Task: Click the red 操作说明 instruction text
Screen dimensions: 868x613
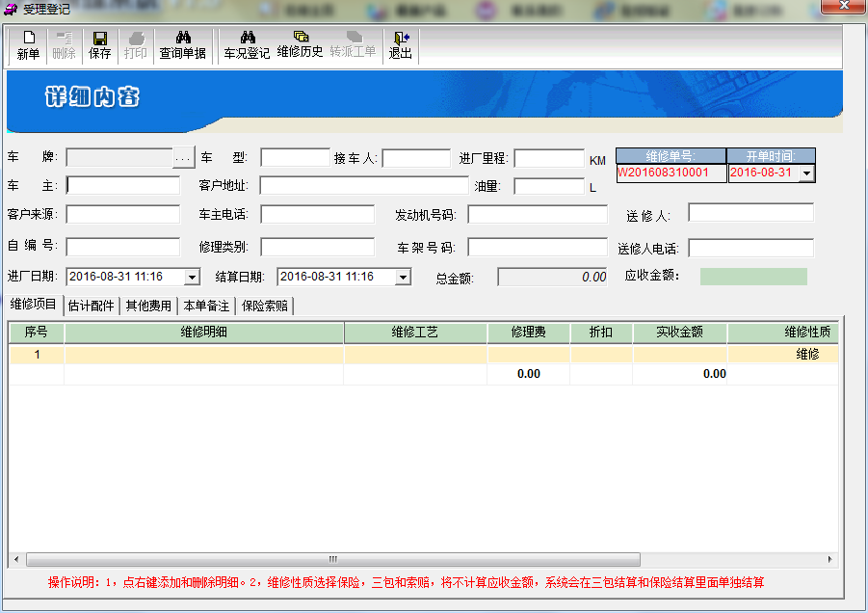Action: (x=406, y=582)
